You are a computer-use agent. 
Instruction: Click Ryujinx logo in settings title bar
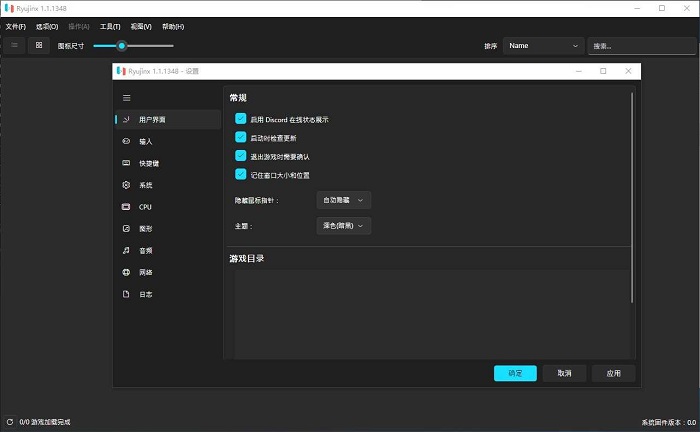pyautogui.click(x=121, y=71)
